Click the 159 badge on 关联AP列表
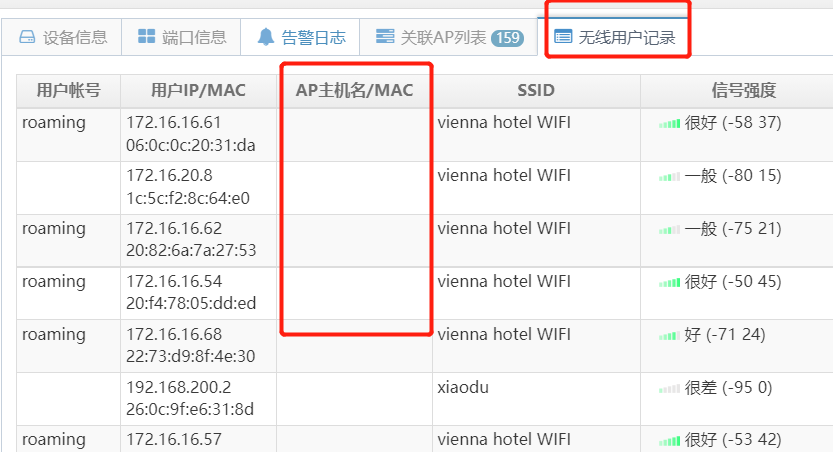The image size is (833, 452). pyautogui.click(x=507, y=38)
